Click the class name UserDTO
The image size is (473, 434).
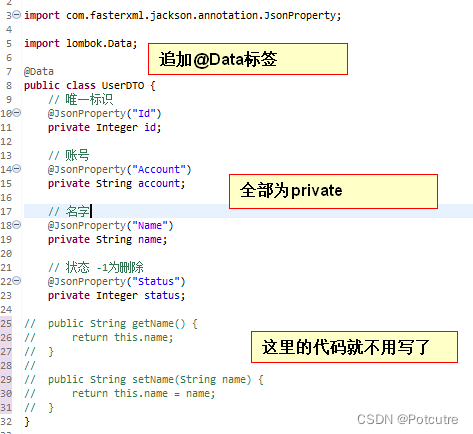pyautogui.click(x=123, y=86)
